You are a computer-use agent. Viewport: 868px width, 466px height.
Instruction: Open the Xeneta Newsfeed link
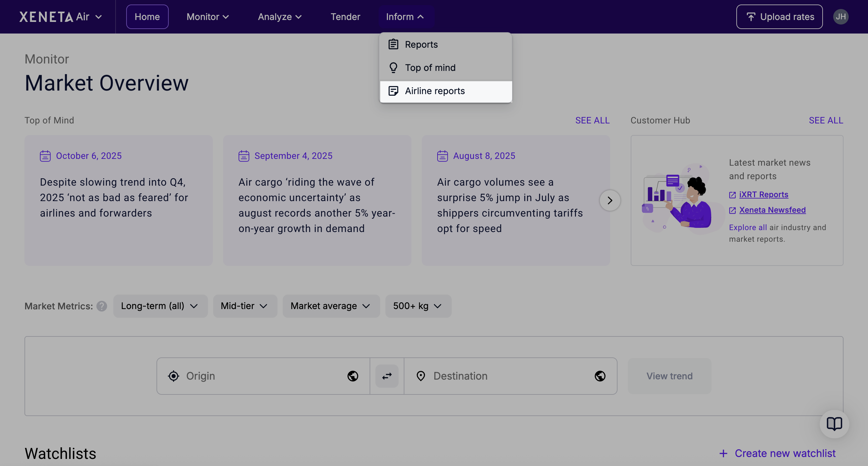pos(772,210)
